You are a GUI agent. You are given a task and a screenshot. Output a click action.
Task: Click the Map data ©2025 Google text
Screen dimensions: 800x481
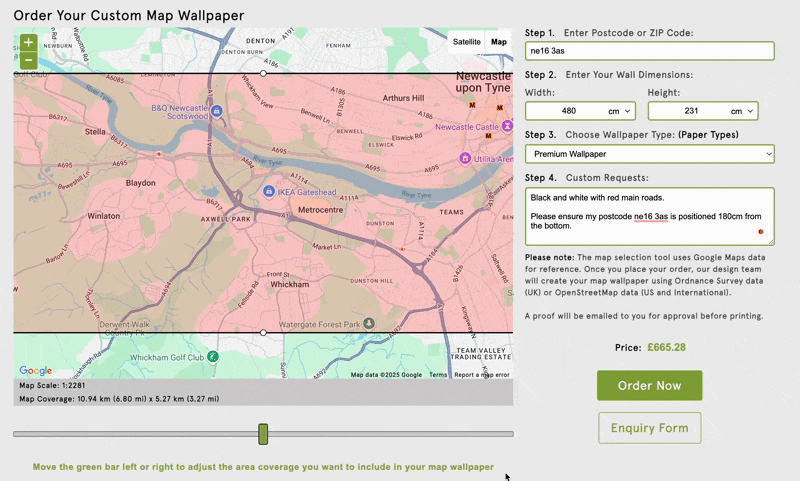point(386,374)
